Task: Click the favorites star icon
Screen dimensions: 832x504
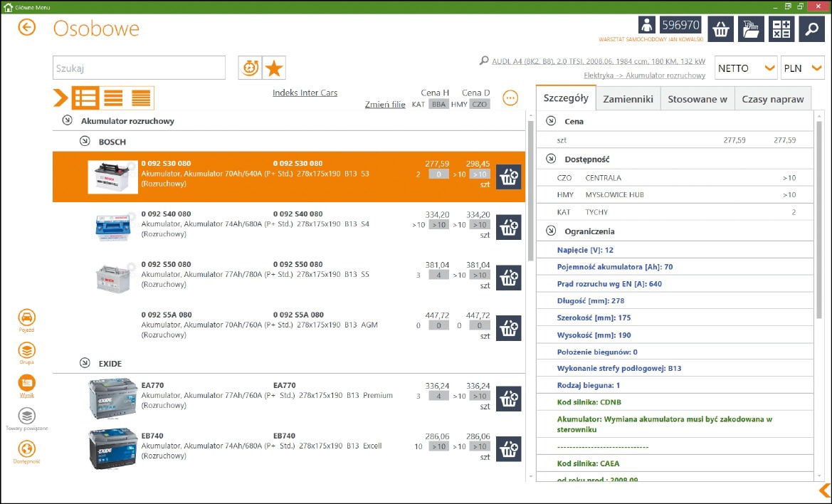Action: [x=274, y=68]
